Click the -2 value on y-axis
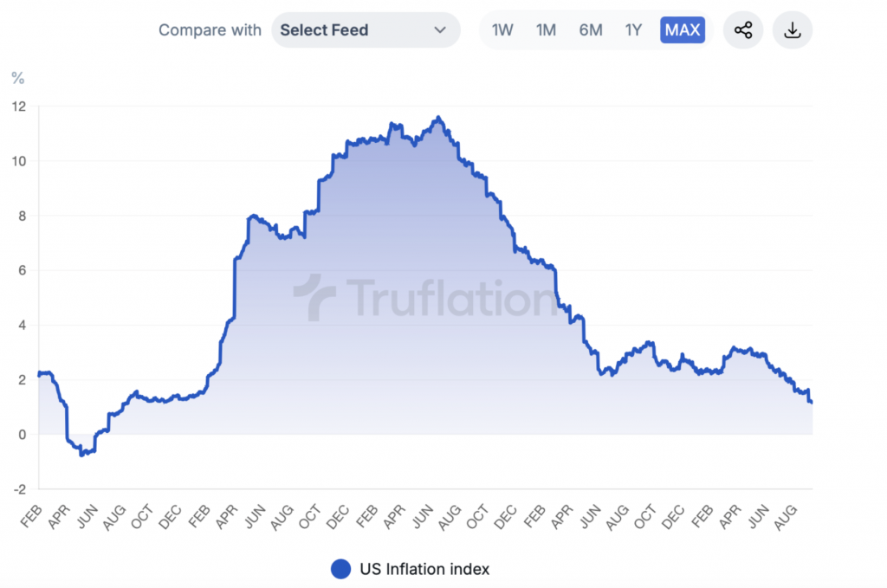The height and width of the screenshot is (588, 887). point(18,488)
